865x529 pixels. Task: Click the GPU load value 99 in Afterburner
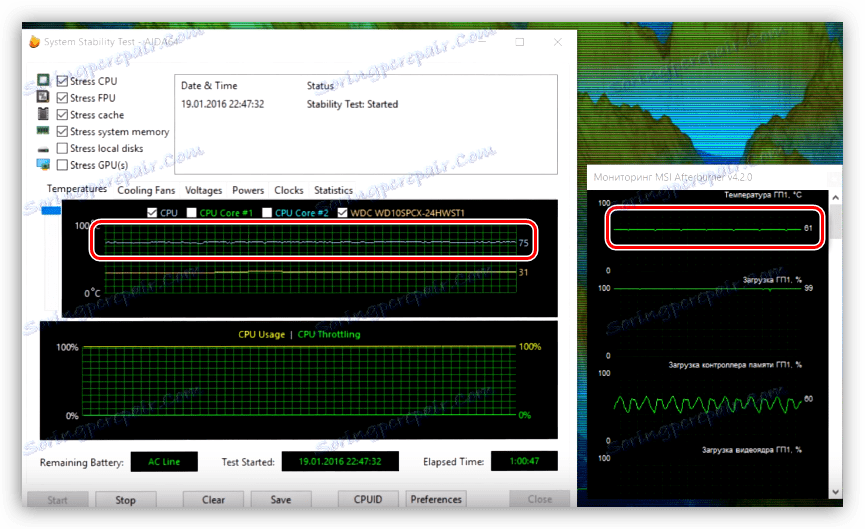point(809,288)
